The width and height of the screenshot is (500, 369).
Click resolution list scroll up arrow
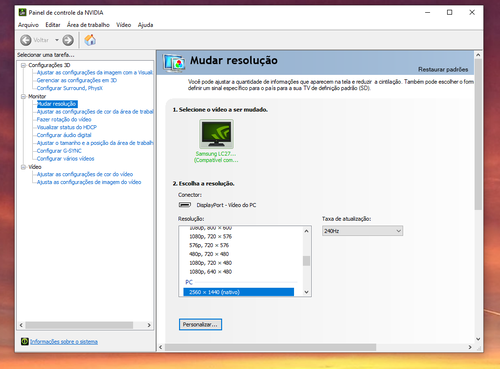pos(306,231)
